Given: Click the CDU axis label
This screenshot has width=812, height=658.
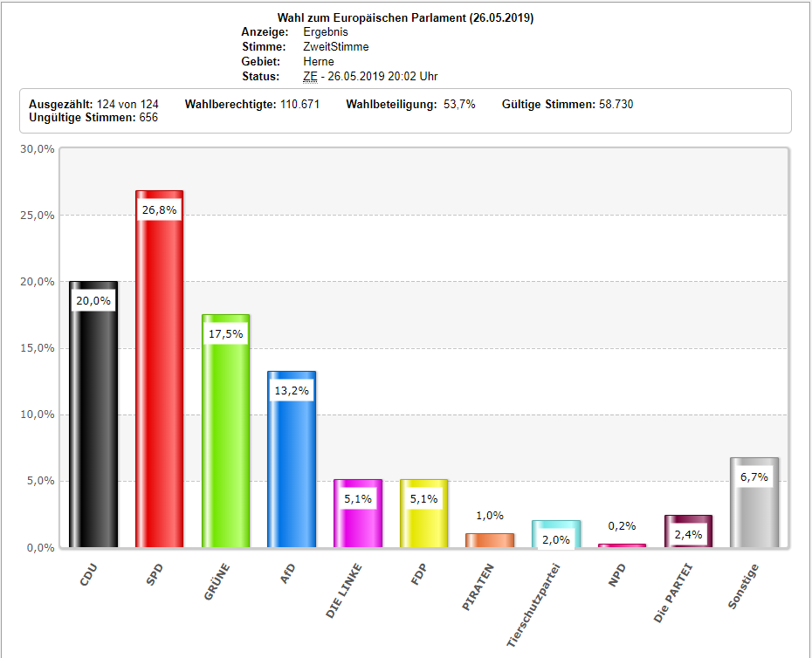Looking at the screenshot, I should pyautogui.click(x=88, y=575).
